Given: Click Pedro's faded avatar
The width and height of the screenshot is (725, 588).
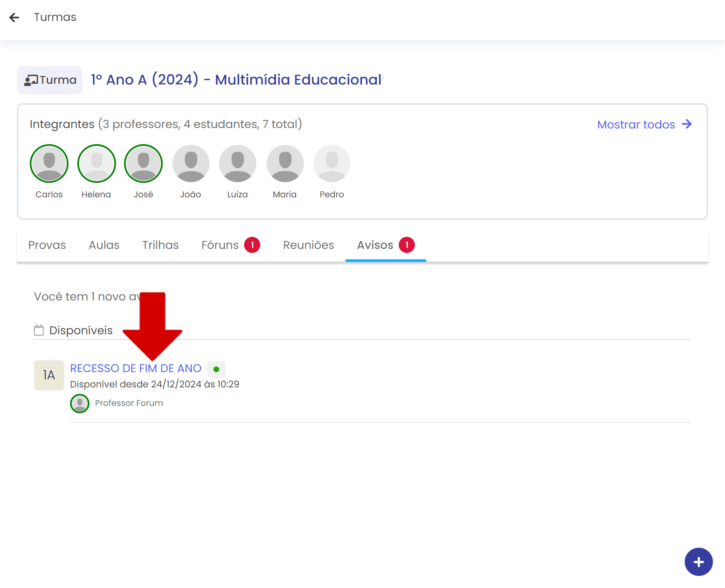Looking at the screenshot, I should tap(332, 164).
